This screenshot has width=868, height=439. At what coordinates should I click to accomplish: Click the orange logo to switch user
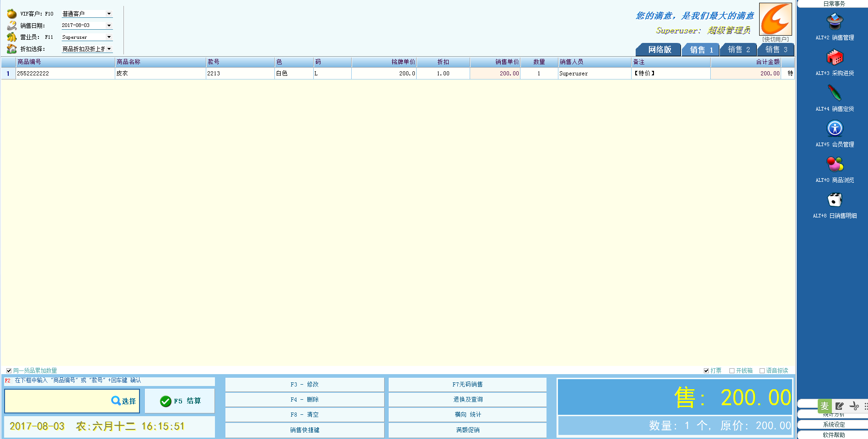[x=776, y=19]
